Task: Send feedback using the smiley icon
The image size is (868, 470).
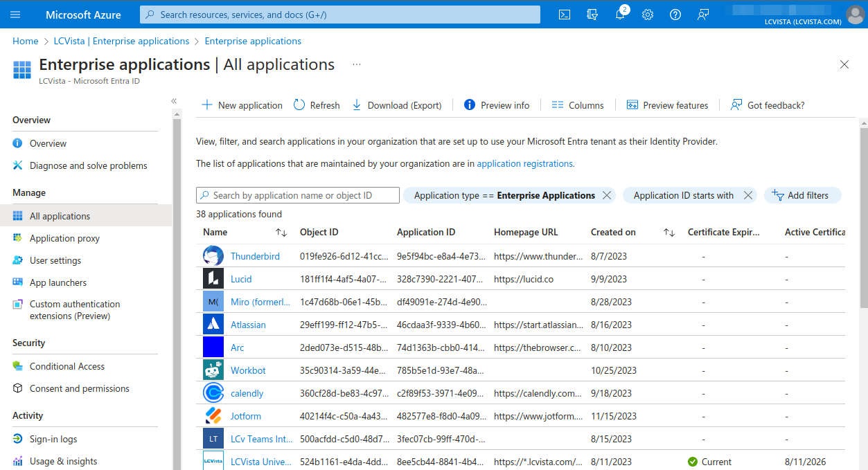Action: pyautogui.click(x=702, y=14)
